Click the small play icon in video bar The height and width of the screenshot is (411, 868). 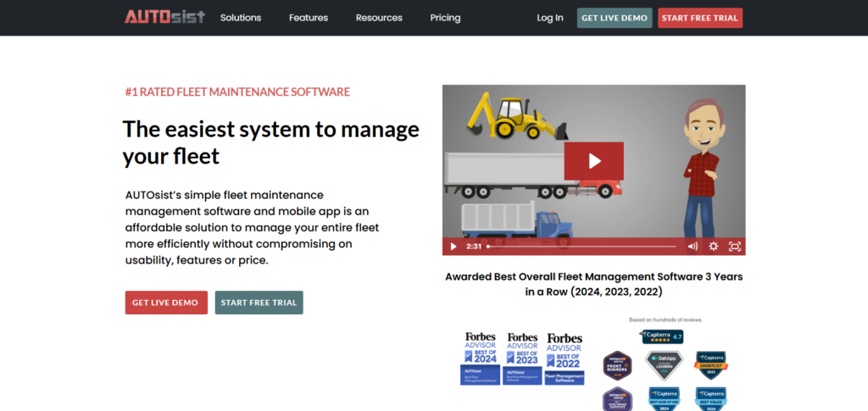pos(453,247)
